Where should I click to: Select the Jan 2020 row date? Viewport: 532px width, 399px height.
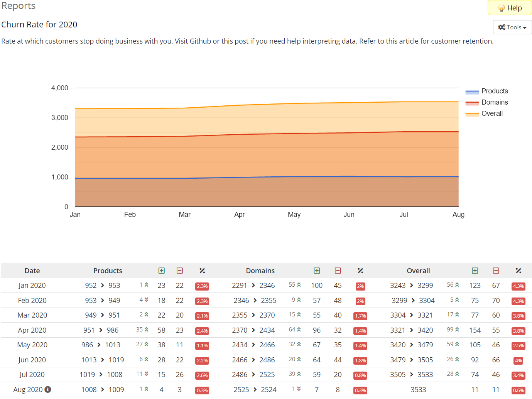32,286
